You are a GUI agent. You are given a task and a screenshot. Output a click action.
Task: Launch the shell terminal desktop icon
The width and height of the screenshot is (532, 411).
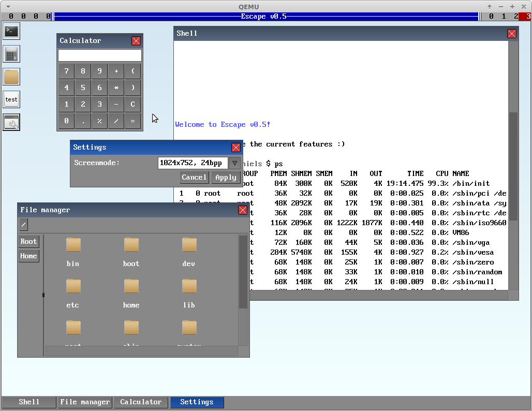pos(11,31)
